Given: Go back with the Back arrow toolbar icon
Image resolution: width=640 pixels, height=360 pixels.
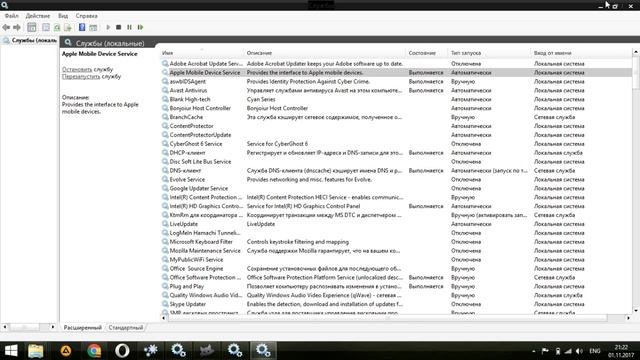Looking at the screenshot, I should (x=6, y=27).
